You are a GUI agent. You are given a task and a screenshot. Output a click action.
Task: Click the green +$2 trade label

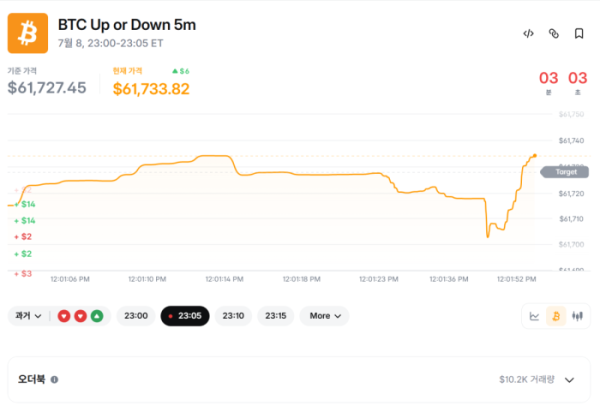pos(23,254)
